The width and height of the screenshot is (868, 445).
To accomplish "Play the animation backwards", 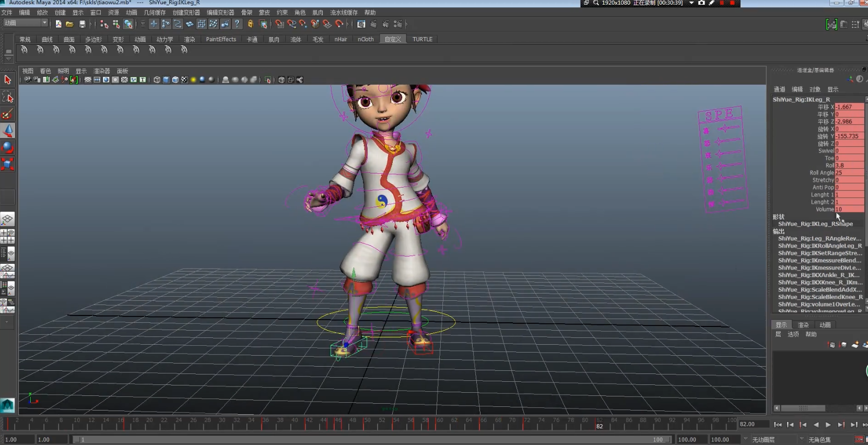I will (816, 425).
